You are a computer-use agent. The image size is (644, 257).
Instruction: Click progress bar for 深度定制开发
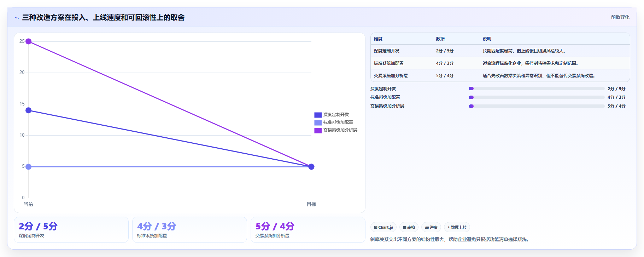tap(536, 88)
